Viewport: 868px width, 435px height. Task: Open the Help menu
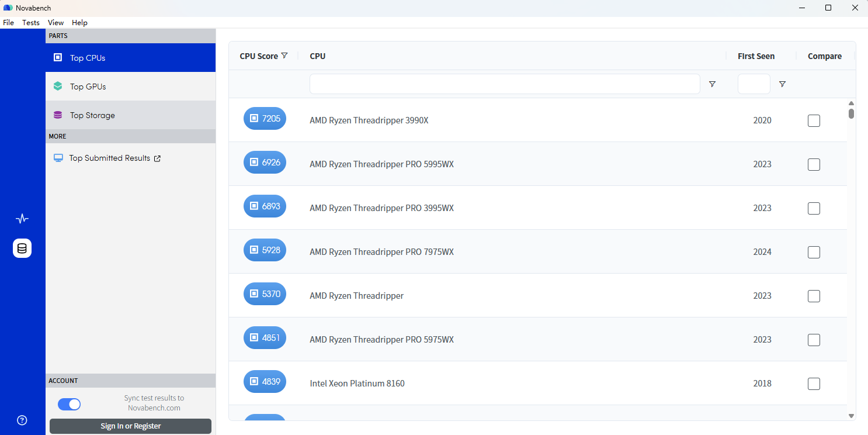pos(80,23)
